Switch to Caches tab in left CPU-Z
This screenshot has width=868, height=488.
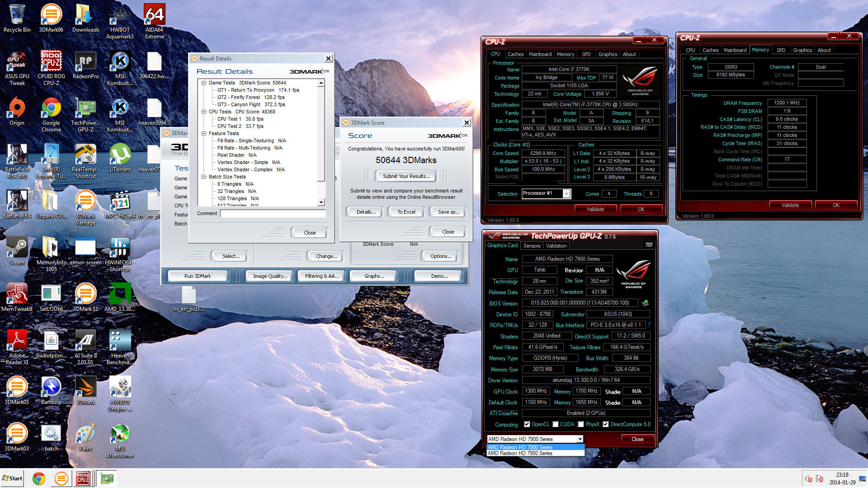(515, 54)
